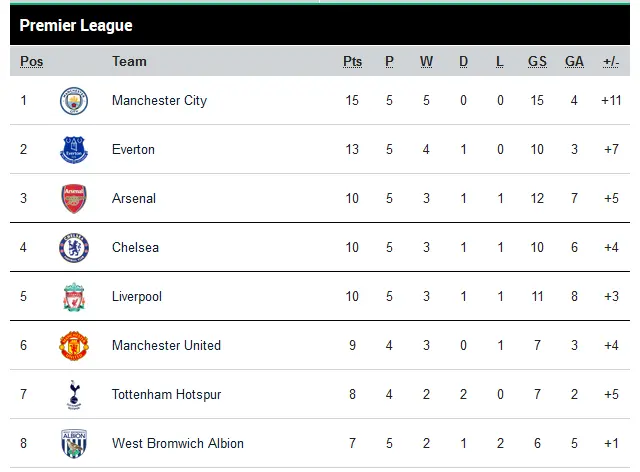640x472 pixels.
Task: Click the W wins column header
Action: pyautogui.click(x=426, y=62)
